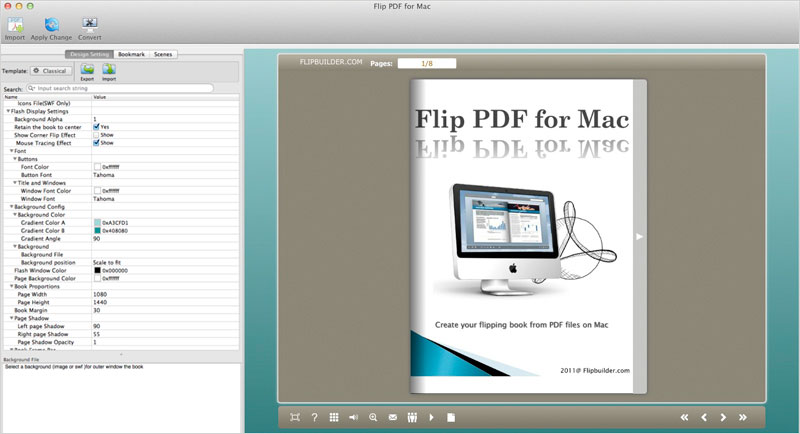Collapse Page Shadow group
Image resolution: width=800 pixels, height=434 pixels.
(12, 318)
